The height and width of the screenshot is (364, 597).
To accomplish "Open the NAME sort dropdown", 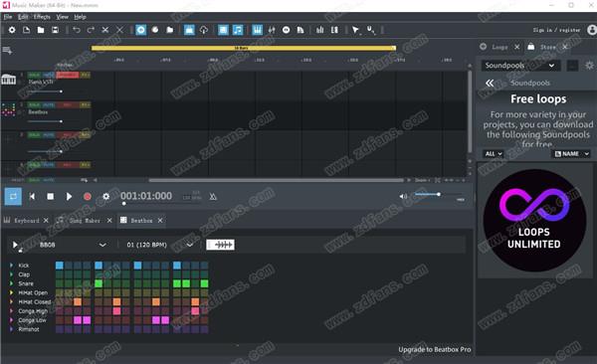I will point(571,154).
